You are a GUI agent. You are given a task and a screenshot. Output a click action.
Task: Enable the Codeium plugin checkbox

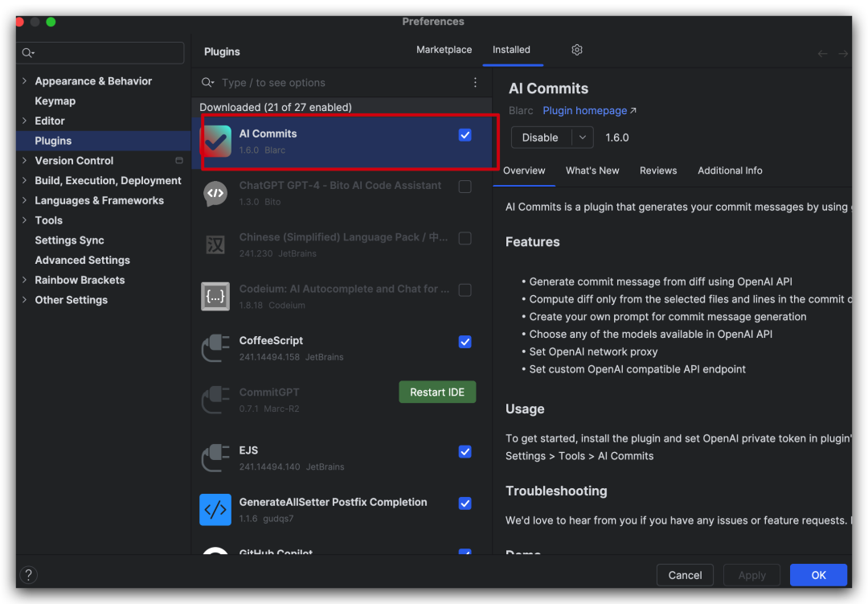tap(465, 290)
